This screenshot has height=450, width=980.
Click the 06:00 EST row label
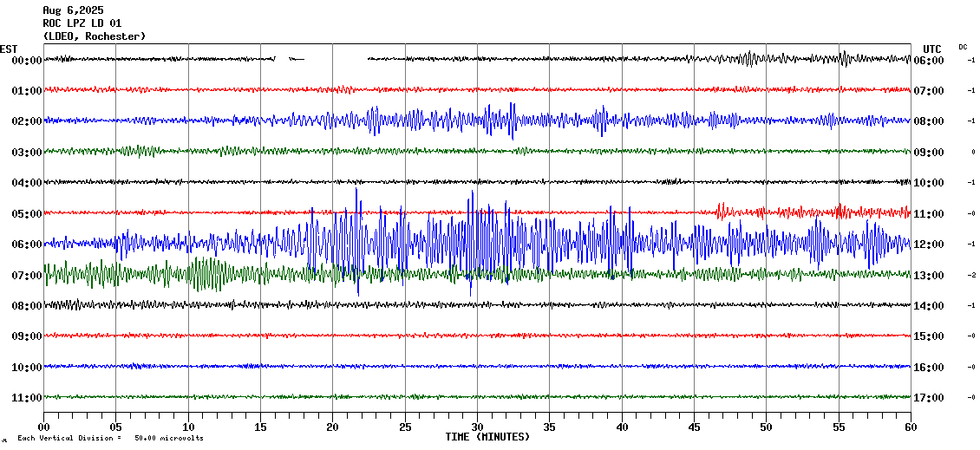click(x=26, y=245)
